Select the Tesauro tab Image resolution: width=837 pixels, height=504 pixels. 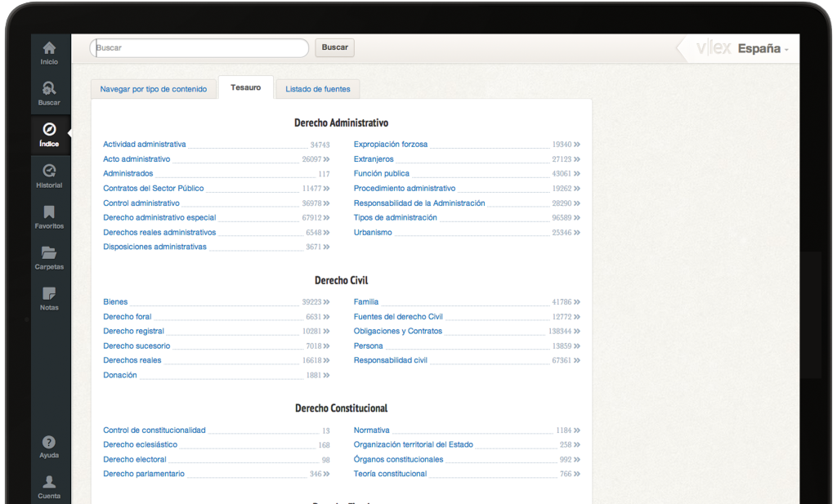point(246,88)
